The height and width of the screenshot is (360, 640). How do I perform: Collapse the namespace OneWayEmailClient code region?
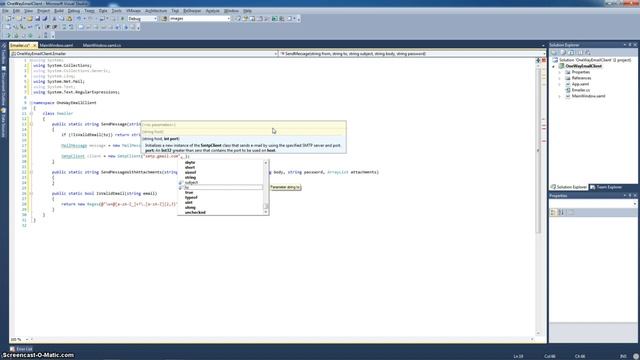click(x=31, y=103)
